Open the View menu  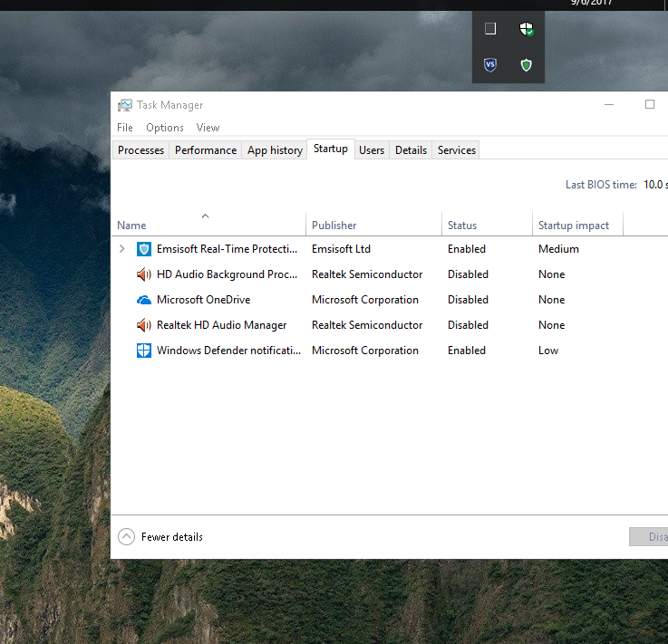point(208,128)
